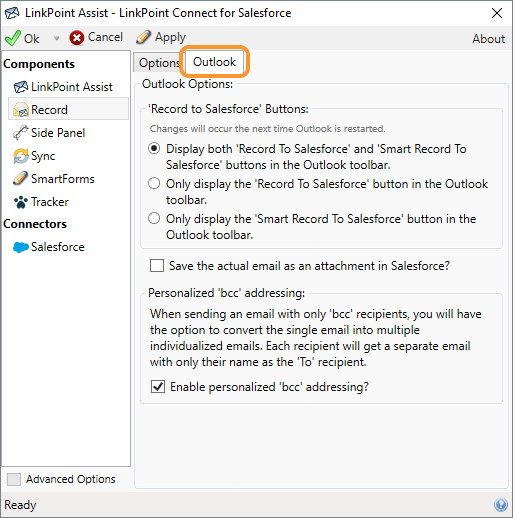Toggle the Advanced Options checkbox

[14, 479]
